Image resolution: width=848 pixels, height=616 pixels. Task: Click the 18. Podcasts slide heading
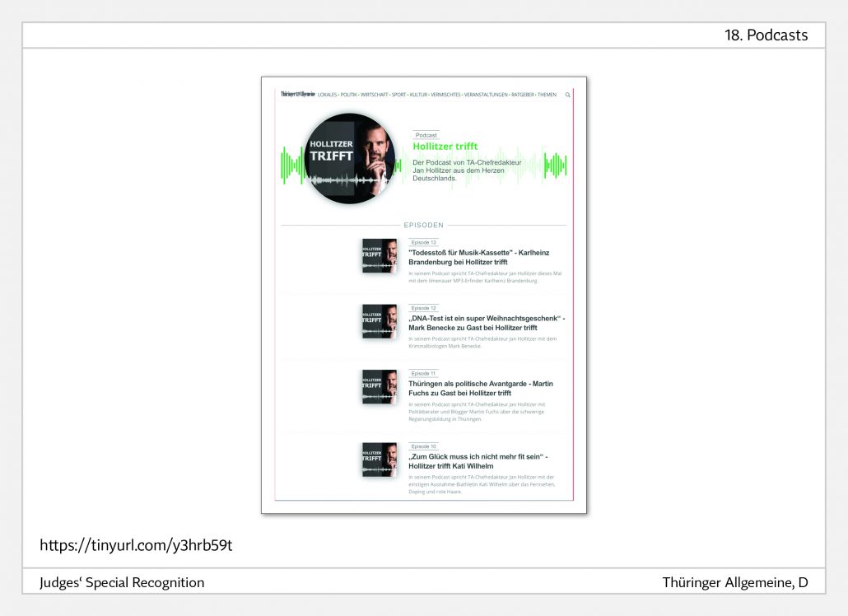pos(766,35)
